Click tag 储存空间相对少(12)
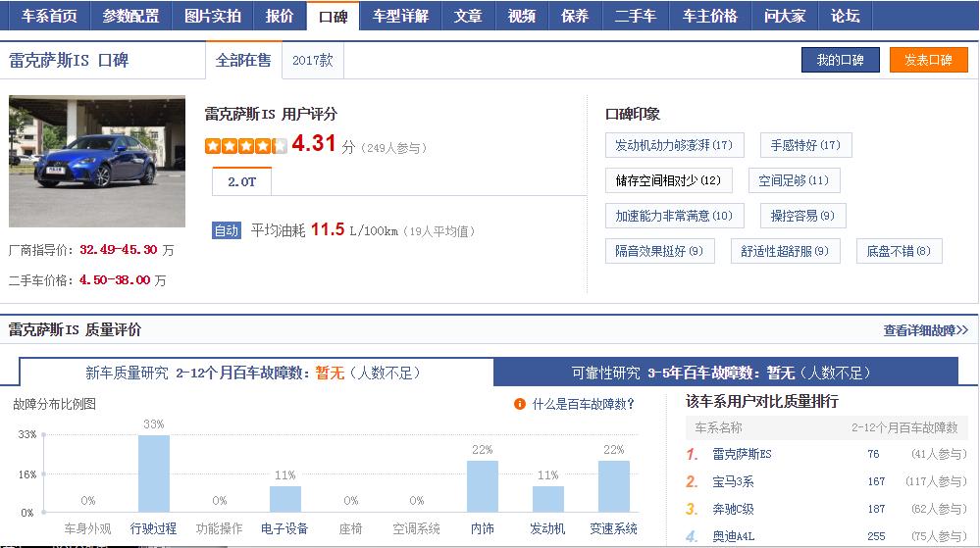This screenshot has height=548, width=980. click(669, 180)
